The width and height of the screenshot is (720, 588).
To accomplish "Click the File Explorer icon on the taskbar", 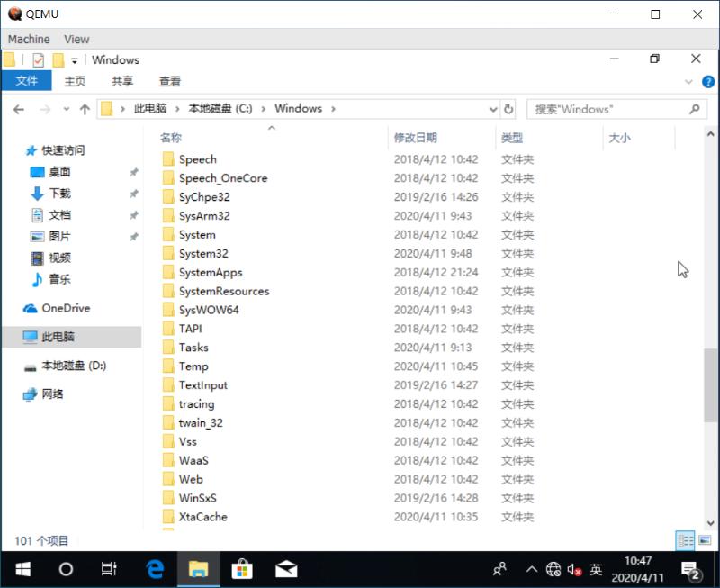I will (x=199, y=568).
